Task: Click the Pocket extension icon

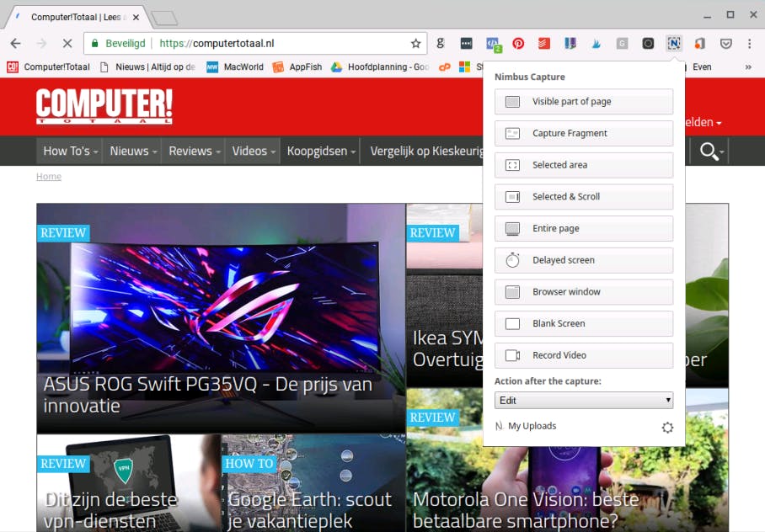Action: 726,44
